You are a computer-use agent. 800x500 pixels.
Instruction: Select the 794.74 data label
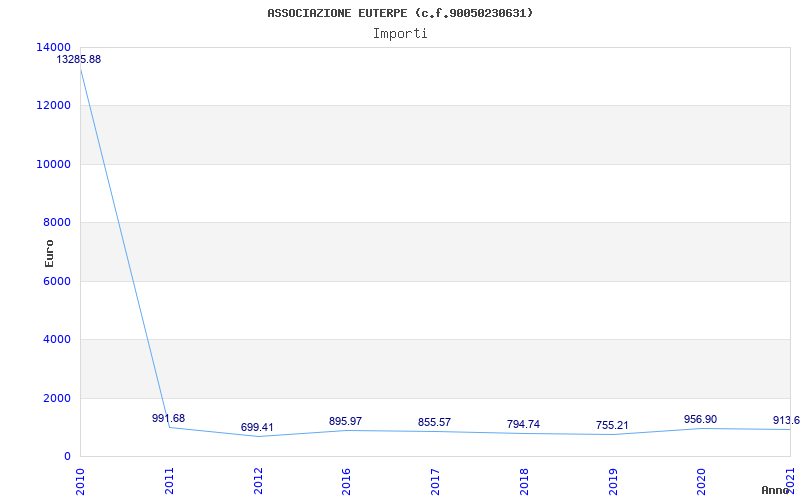coord(523,424)
